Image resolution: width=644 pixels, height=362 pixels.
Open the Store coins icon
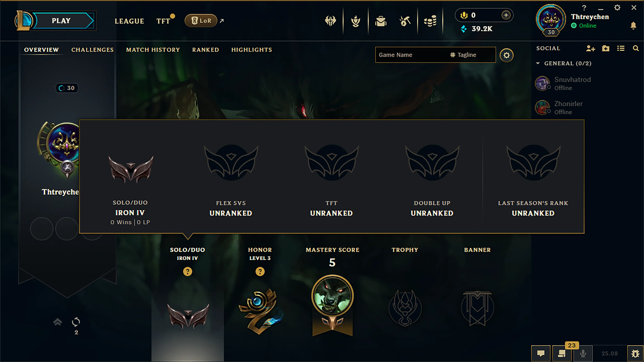tap(430, 21)
